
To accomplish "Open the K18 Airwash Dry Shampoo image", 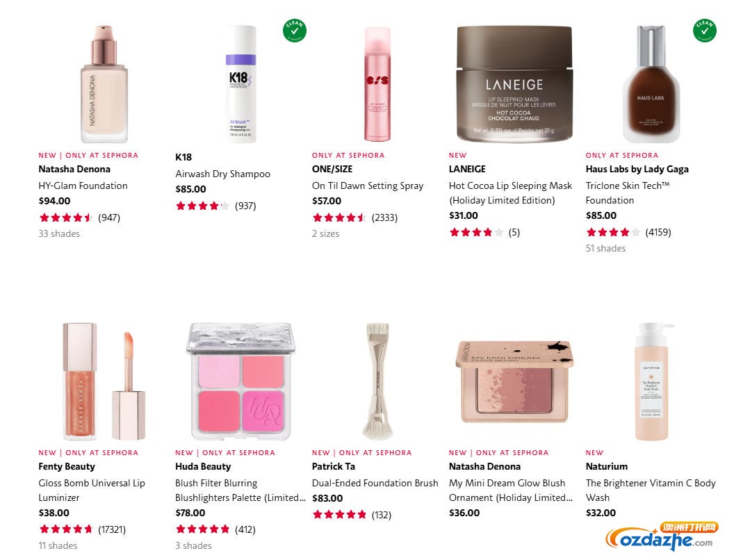I will [x=240, y=83].
